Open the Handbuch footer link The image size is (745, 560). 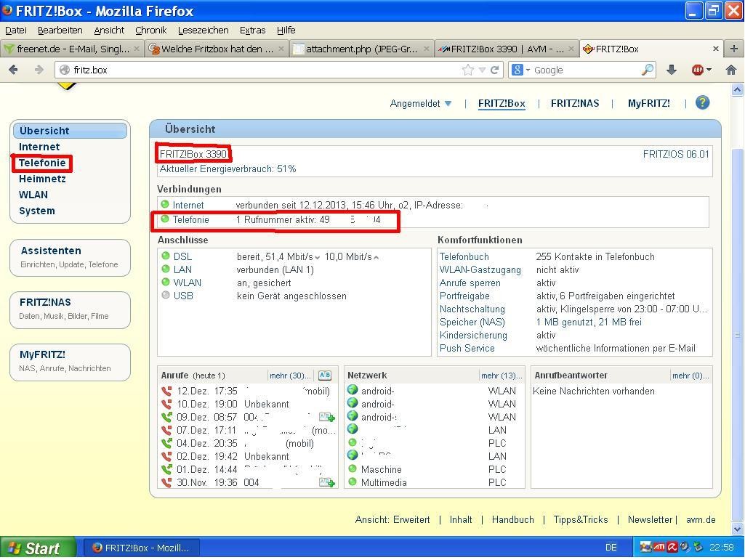[x=512, y=519]
